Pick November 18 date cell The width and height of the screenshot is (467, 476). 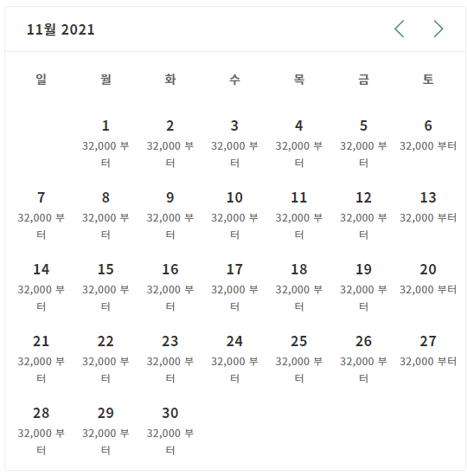299,287
